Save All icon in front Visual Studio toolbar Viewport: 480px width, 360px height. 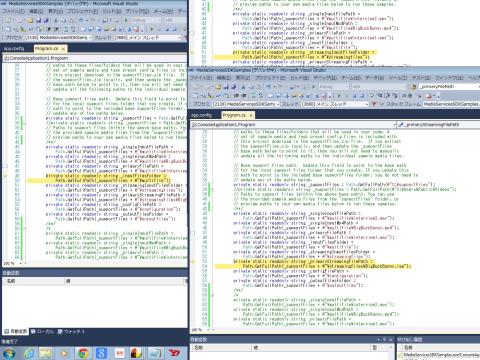pyautogui.click(x=234, y=87)
